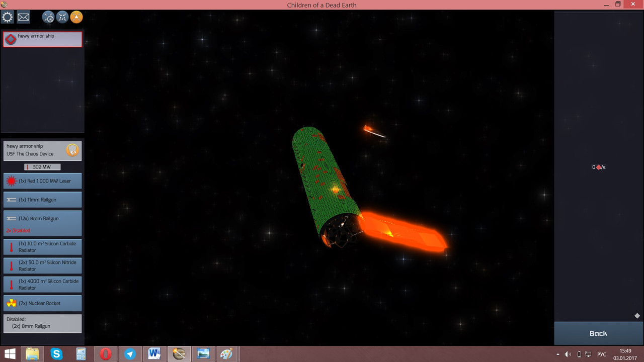Viewport: 644px width, 362px height.
Task: Select the 4000 m² Silicon Carbide Radiator
Action: pos(42,285)
